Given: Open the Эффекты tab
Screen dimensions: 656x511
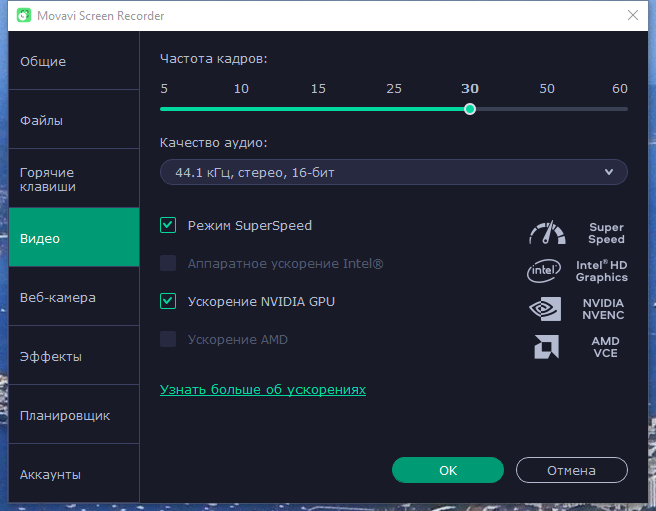Looking at the screenshot, I should click(x=74, y=356).
